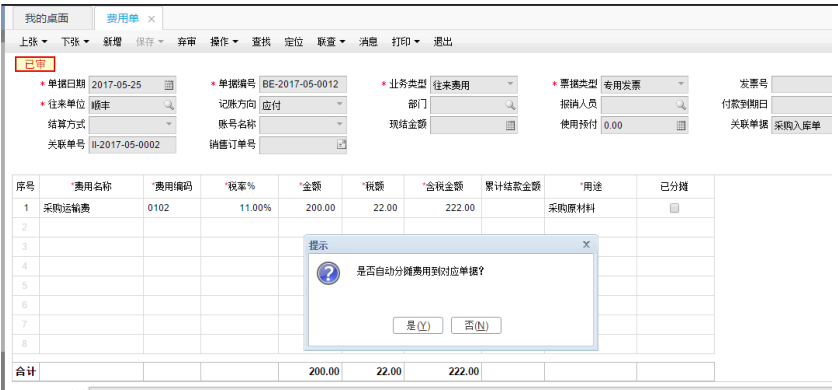Open the calculator icon for 使用预付
Screen dimensions: 838x390
point(681,125)
